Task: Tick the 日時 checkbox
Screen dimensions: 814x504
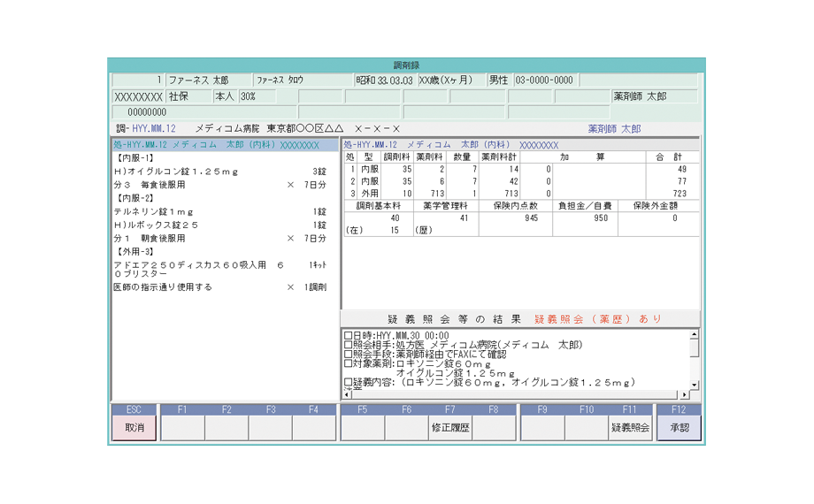Action: pyautogui.click(x=348, y=336)
